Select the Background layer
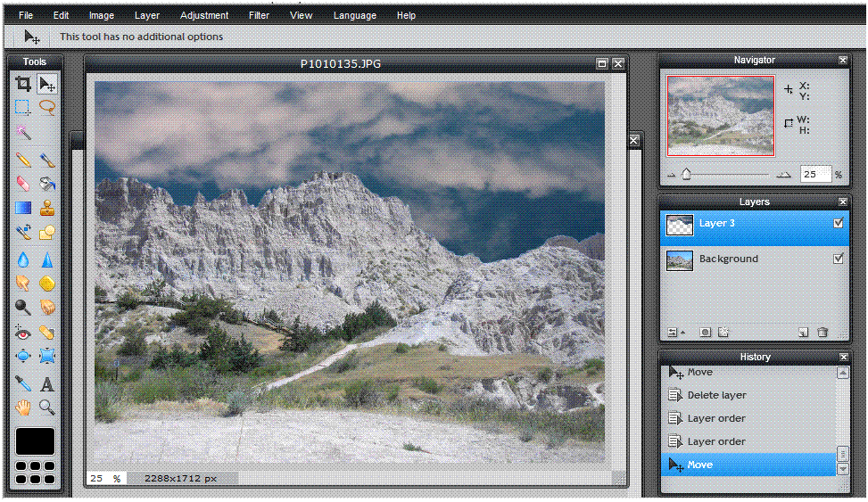Viewport: 868px width, 502px height. point(728,259)
